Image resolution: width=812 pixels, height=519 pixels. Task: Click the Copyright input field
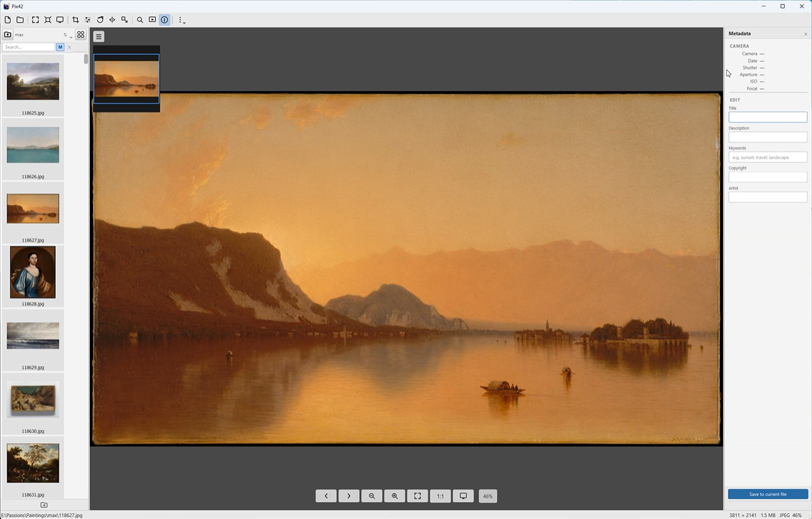pos(768,177)
